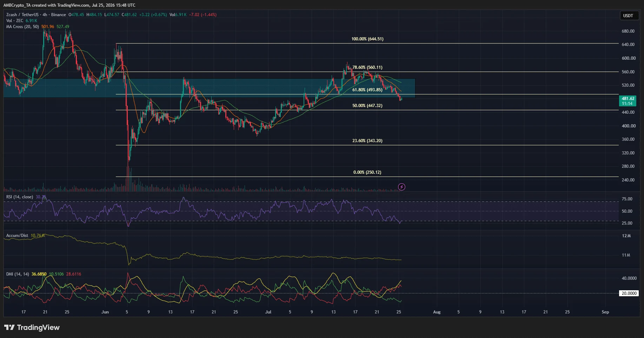Click the TradingView logo at bottom left

click(32, 327)
